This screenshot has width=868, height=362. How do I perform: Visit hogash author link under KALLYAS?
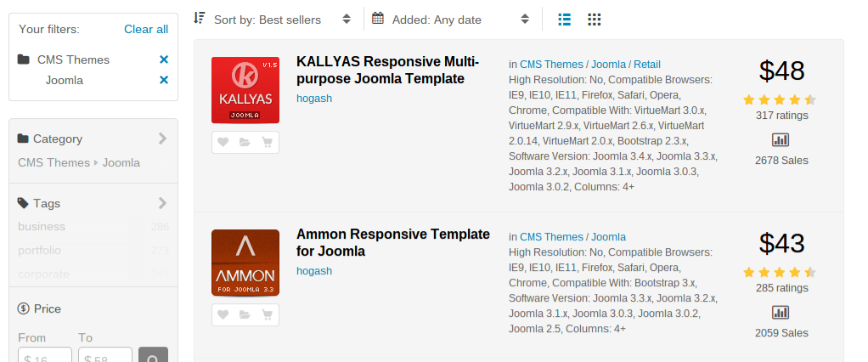pyautogui.click(x=314, y=99)
